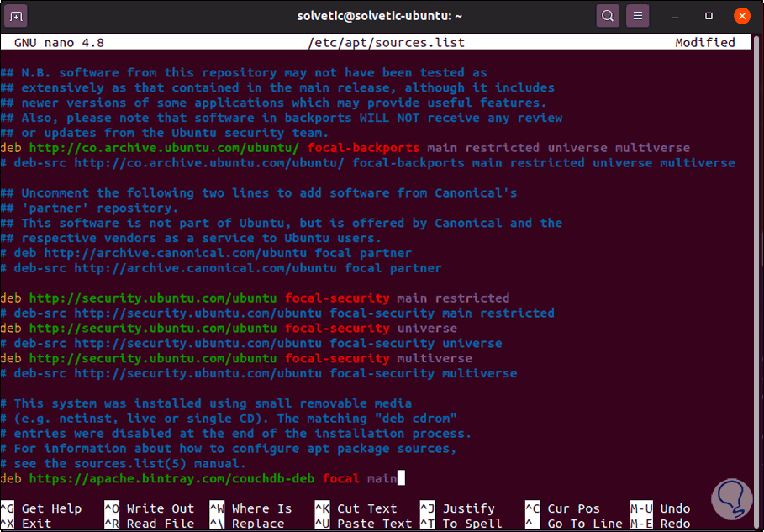Viewport: 764px width, 532px height.
Task: Click the 'N.B. software from this repository' line
Action: pyautogui.click(x=244, y=73)
